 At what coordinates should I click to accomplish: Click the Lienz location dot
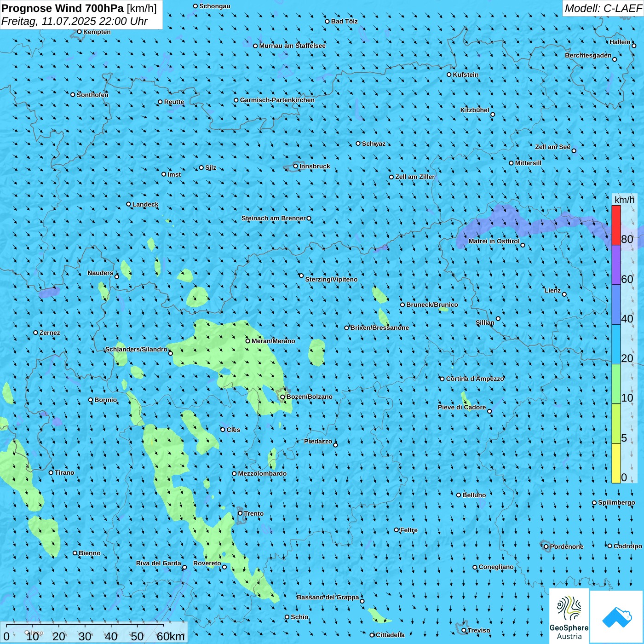point(564,294)
